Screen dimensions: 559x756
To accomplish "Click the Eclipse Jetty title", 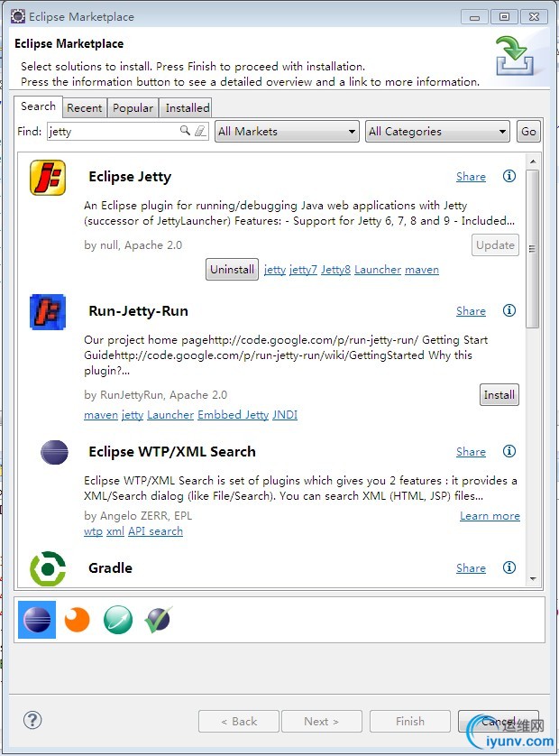I will [130, 177].
